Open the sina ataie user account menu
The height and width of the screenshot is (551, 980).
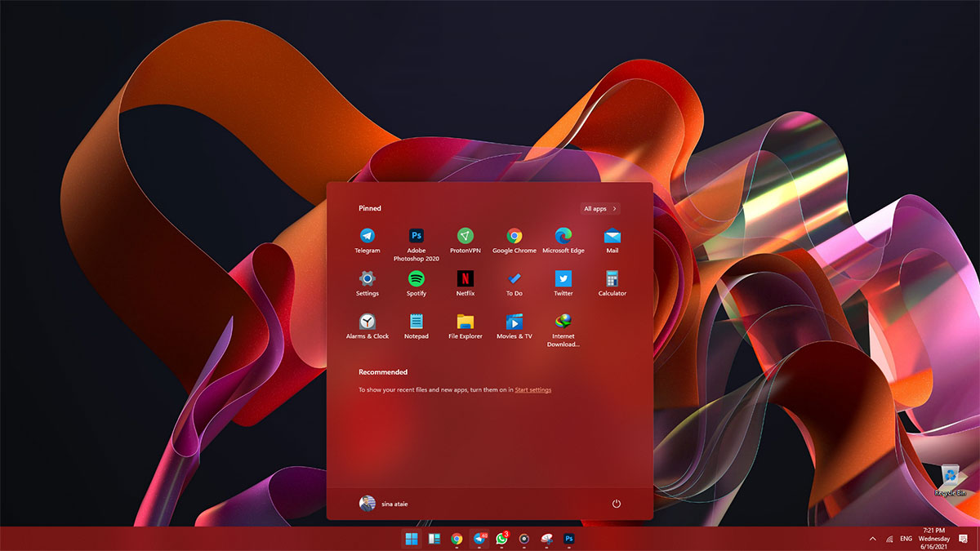tap(384, 504)
